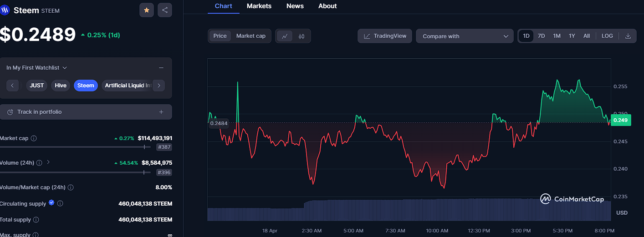Click the $114,493,191 market cap value
The width and height of the screenshot is (644, 237).
[155, 138]
